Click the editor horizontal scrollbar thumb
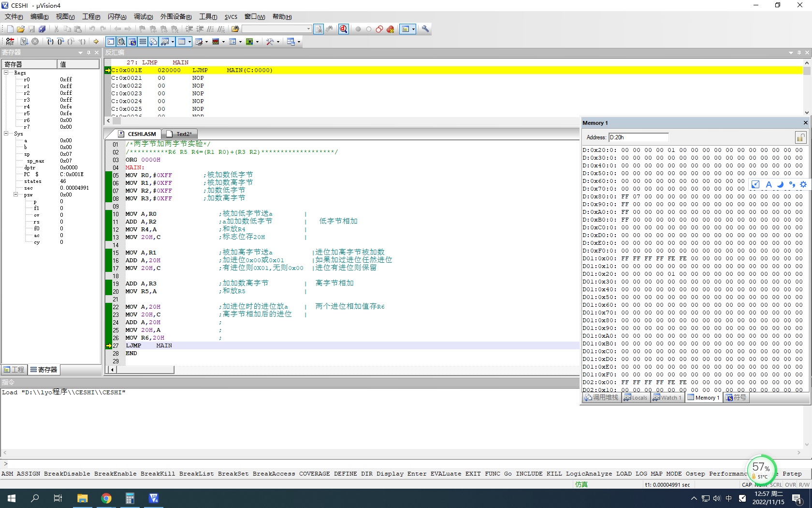 pyautogui.click(x=145, y=370)
